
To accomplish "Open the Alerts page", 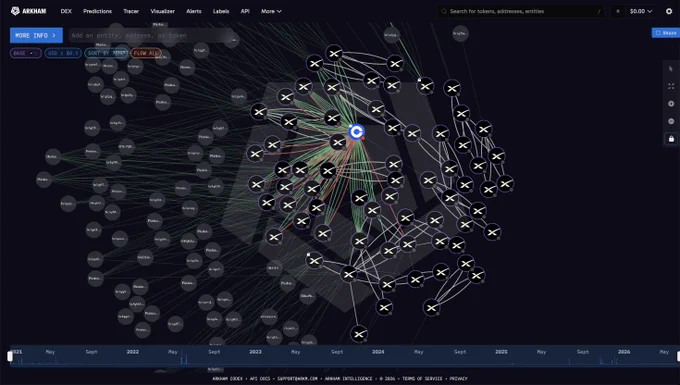I will coord(194,11).
